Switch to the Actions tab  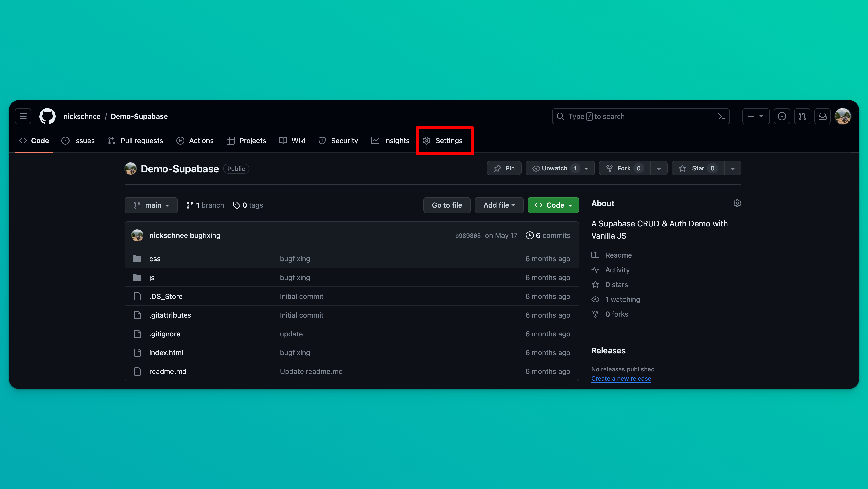(195, 141)
